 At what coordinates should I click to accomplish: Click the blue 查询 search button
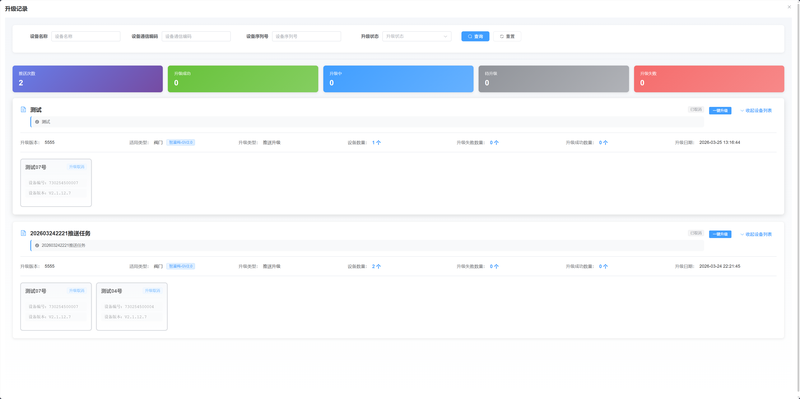point(475,36)
